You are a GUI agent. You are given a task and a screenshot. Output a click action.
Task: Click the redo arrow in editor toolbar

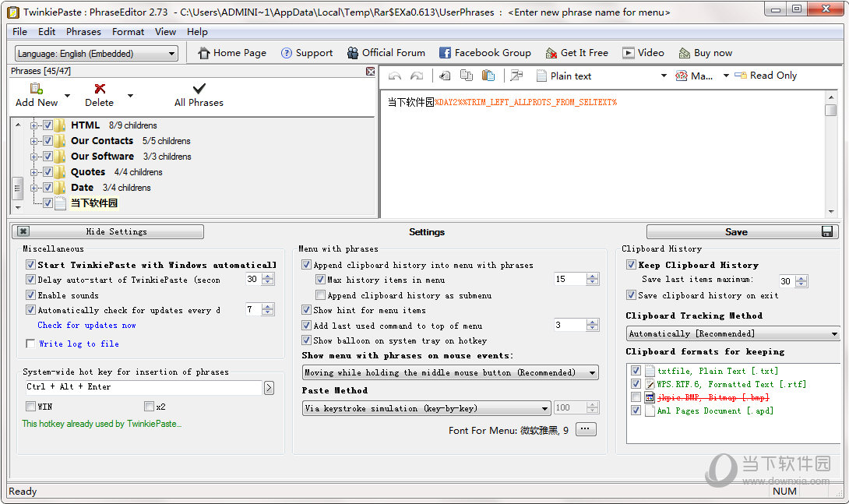pos(417,76)
